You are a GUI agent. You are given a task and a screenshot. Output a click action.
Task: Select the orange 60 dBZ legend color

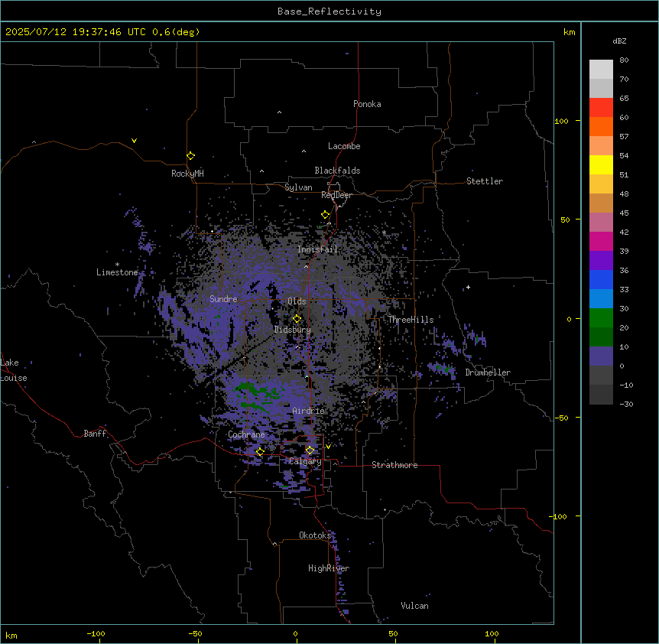click(601, 126)
